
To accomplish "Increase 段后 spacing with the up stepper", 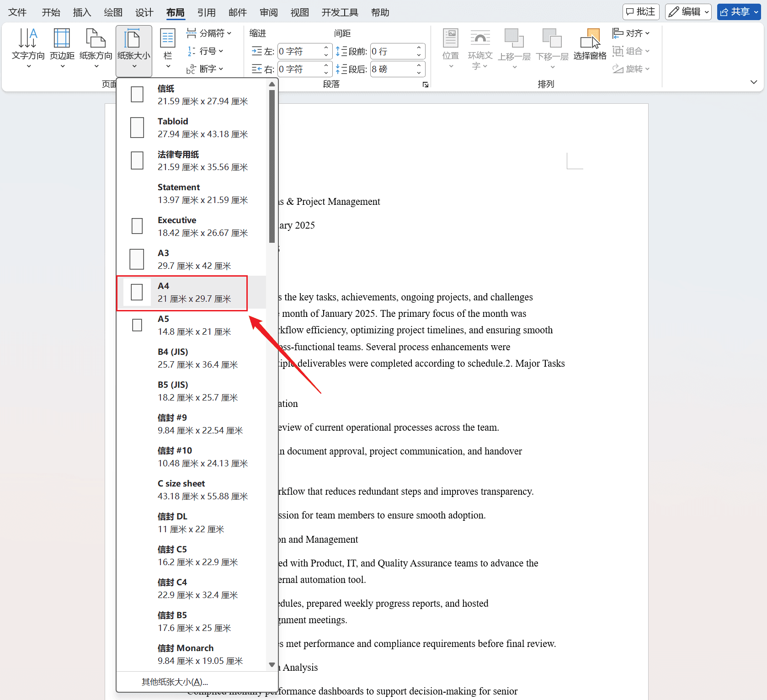I will (418, 65).
